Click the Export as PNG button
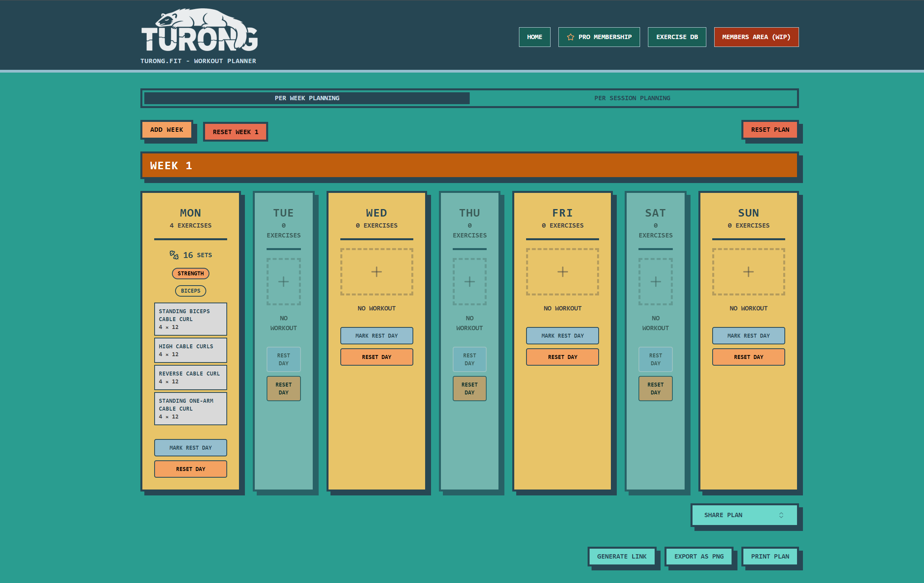Screen dimensions: 924x583 pos(698,557)
